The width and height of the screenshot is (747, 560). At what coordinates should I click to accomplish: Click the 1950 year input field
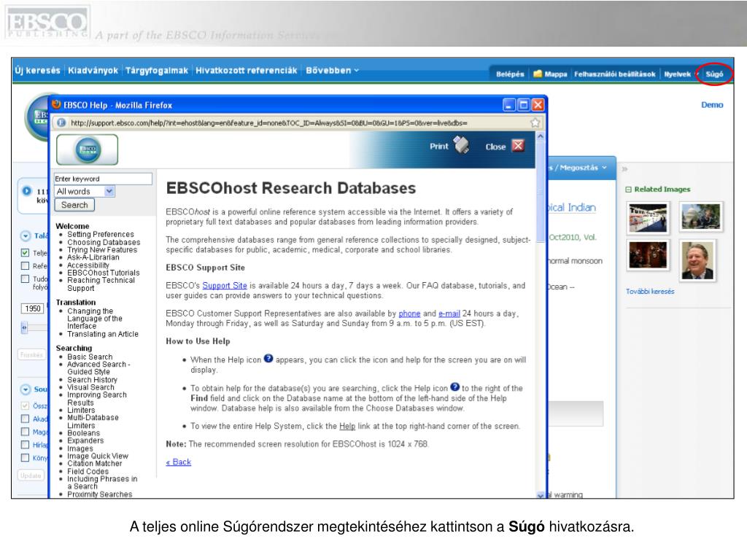[32, 308]
